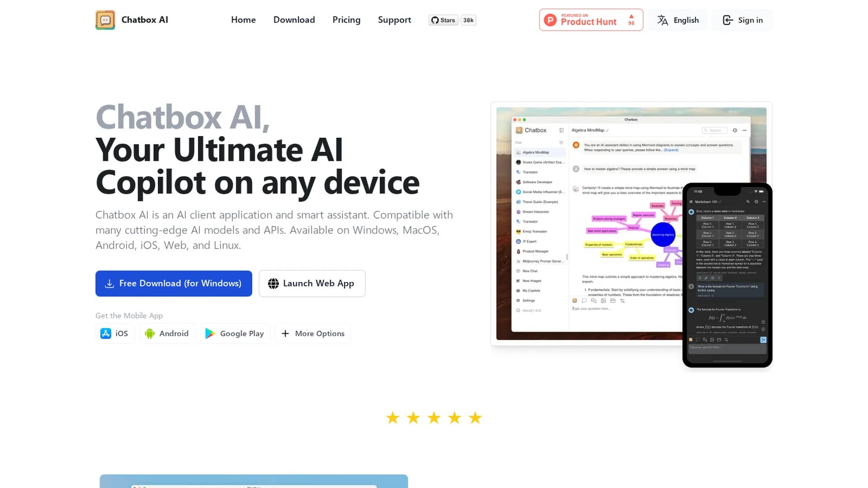The image size is (868, 488).
Task: Click the download arrow icon
Action: [x=109, y=283]
